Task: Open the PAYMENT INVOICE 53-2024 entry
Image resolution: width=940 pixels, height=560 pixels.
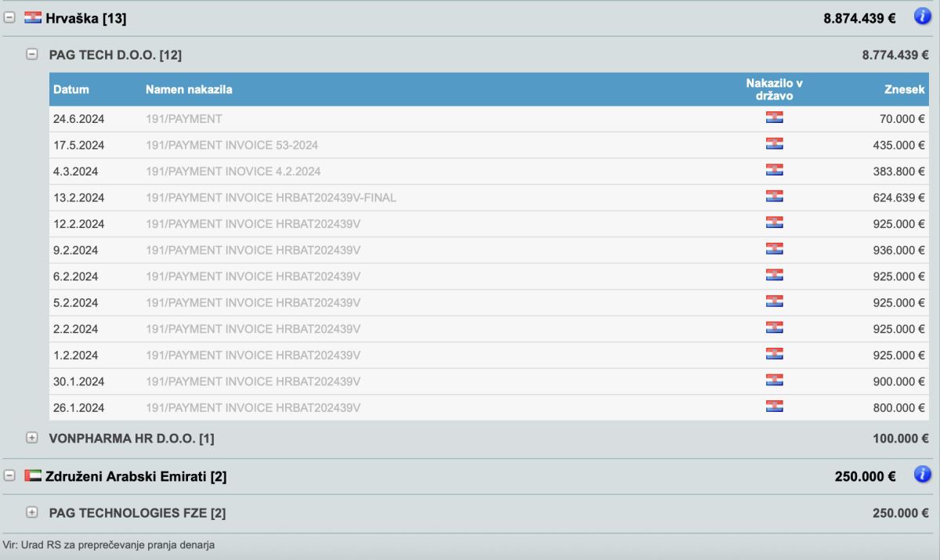Action: pos(232,145)
